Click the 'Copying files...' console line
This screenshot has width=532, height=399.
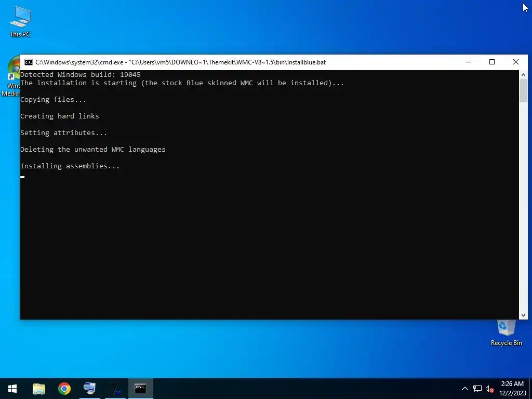tap(54, 99)
